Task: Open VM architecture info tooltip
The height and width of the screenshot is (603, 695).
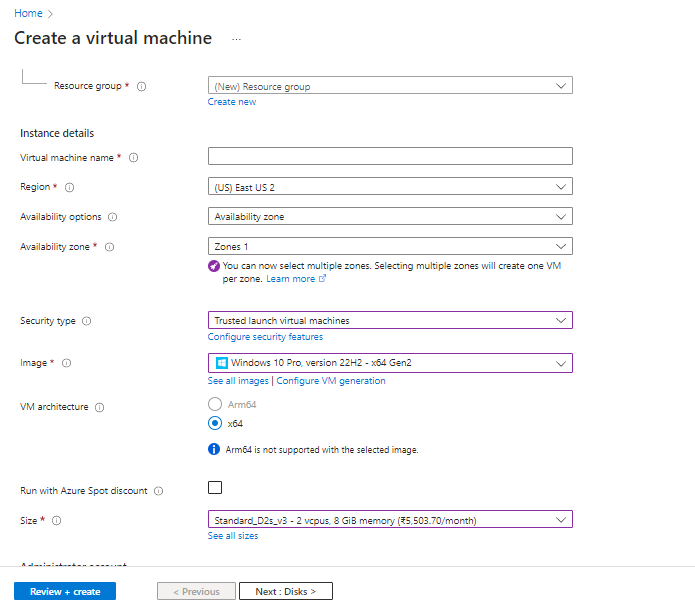Action: [100, 407]
